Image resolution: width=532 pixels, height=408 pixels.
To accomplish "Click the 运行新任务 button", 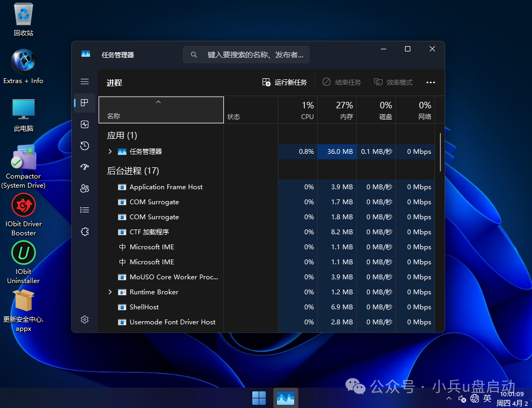I will 284,83.
